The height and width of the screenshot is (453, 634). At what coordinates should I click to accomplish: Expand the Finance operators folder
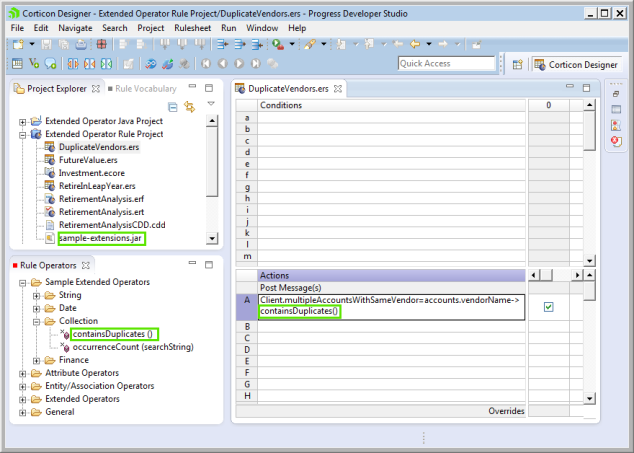36,360
